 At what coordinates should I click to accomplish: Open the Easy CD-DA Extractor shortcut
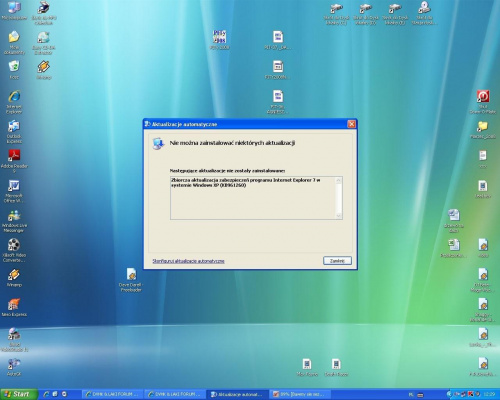43,43
